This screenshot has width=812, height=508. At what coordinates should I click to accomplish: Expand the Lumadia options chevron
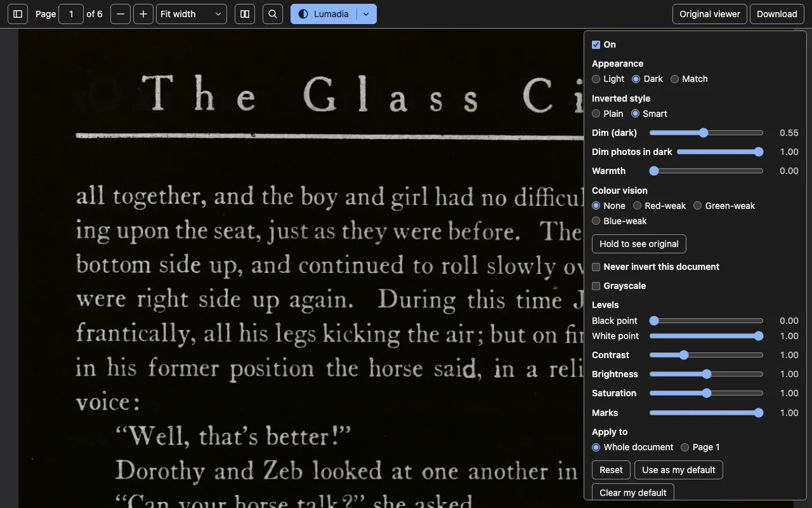[x=366, y=14]
